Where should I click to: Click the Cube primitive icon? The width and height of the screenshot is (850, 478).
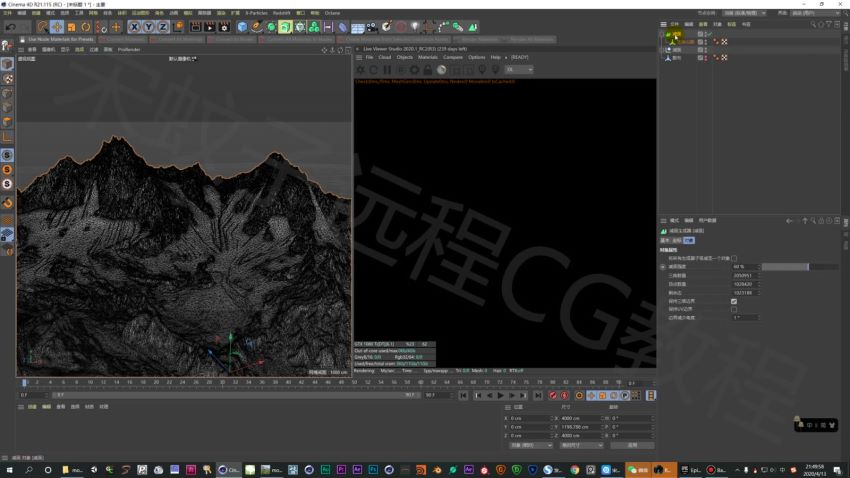tap(242, 27)
